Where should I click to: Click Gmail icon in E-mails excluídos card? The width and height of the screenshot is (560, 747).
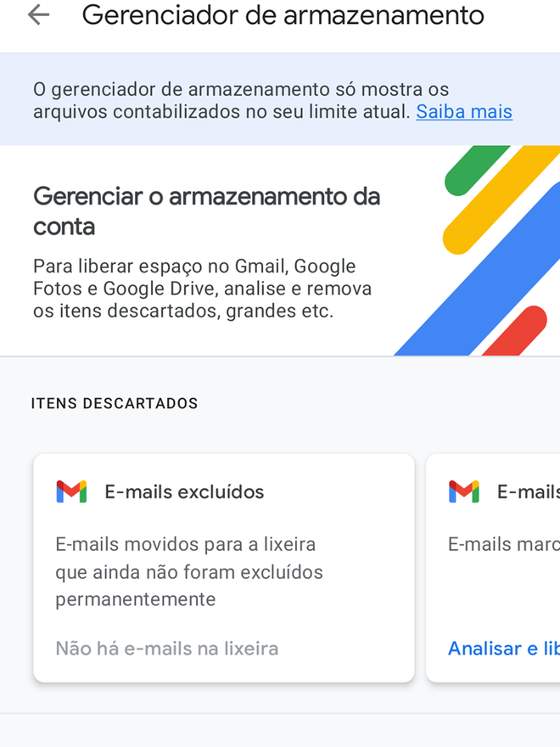pyautogui.click(x=71, y=491)
